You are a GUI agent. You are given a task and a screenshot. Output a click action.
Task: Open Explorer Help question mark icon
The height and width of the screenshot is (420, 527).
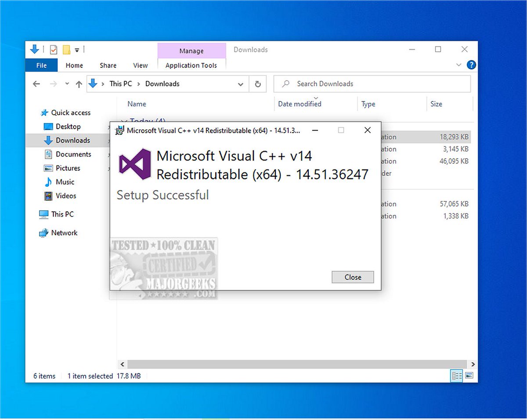pyautogui.click(x=471, y=65)
